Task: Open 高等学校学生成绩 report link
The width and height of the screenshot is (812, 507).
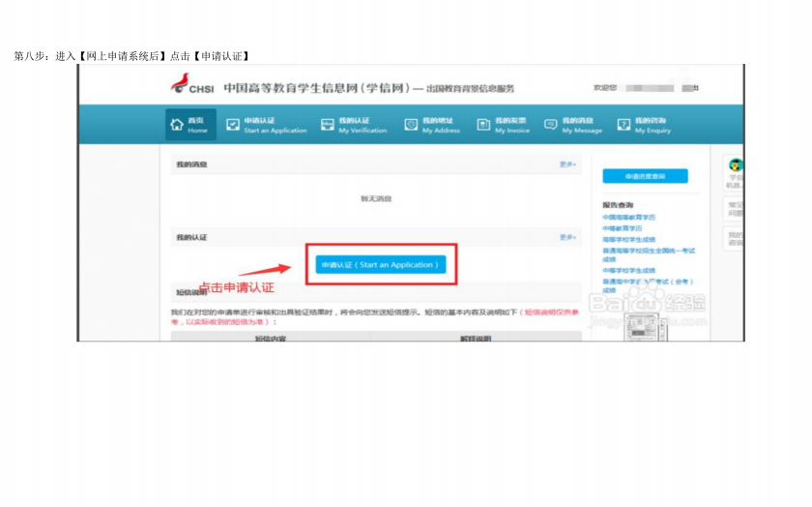Action: click(x=628, y=240)
